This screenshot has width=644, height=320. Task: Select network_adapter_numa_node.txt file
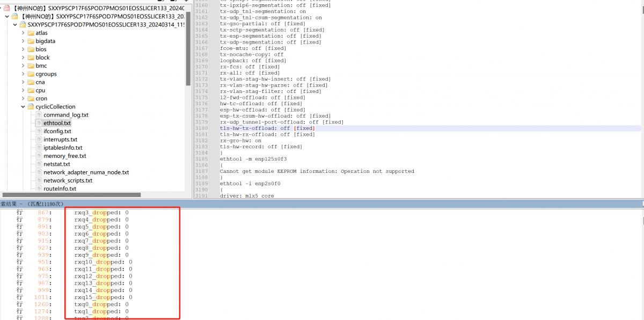86,172
